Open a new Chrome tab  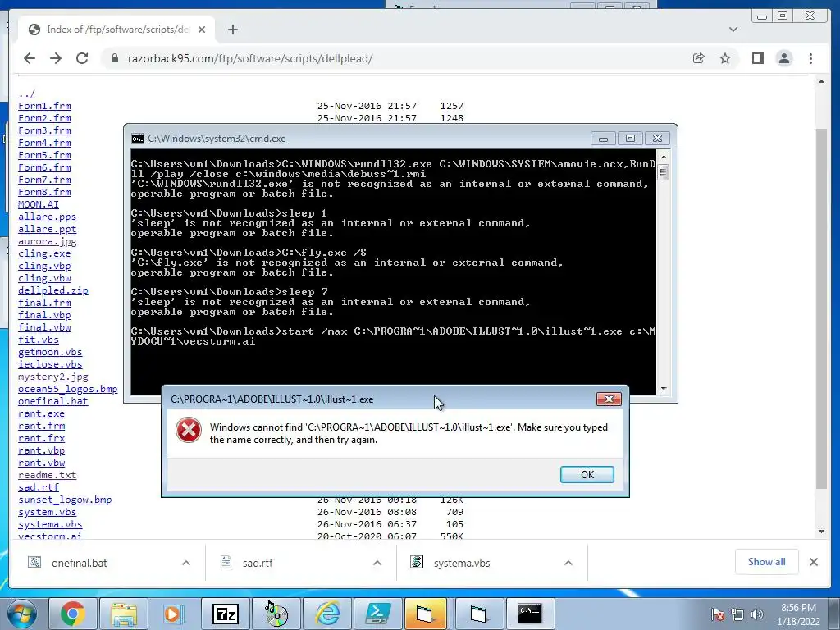pyautogui.click(x=232, y=30)
